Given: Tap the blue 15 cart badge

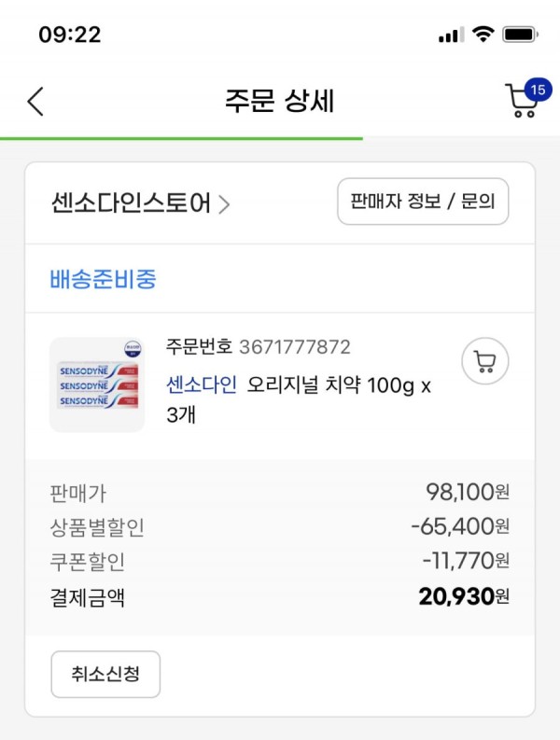Looking at the screenshot, I should (538, 90).
